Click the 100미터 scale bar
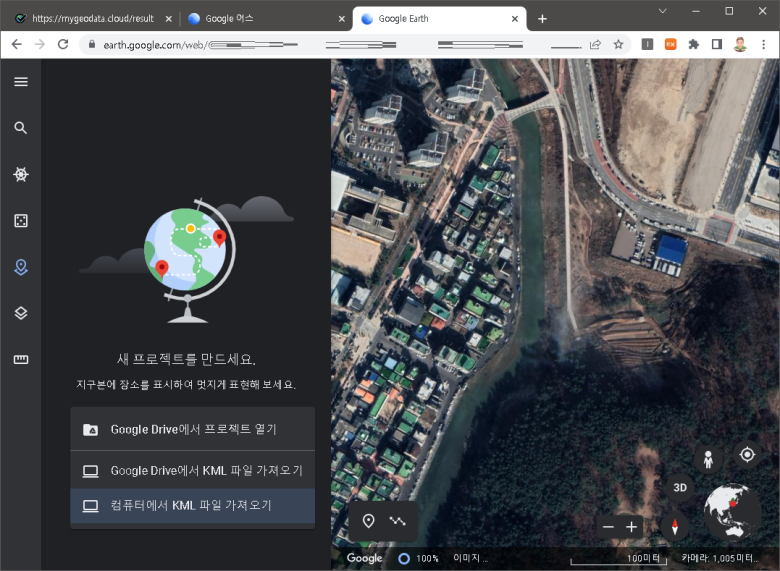Screen dimensions: 780x571 click(x=619, y=559)
